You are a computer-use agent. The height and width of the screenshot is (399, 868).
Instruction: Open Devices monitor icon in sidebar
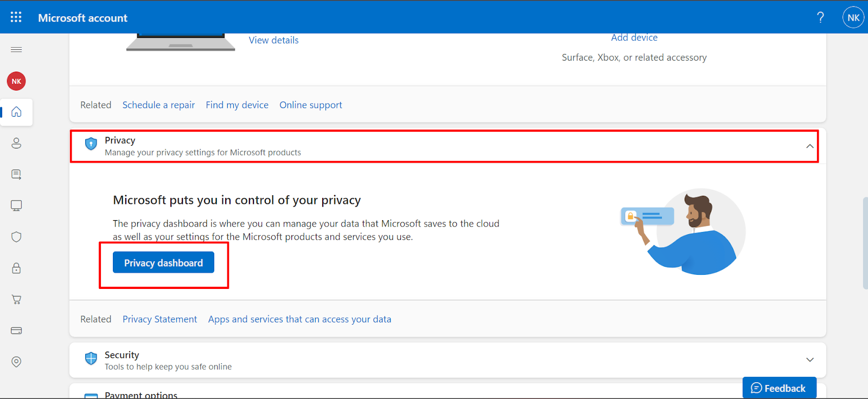click(16, 205)
